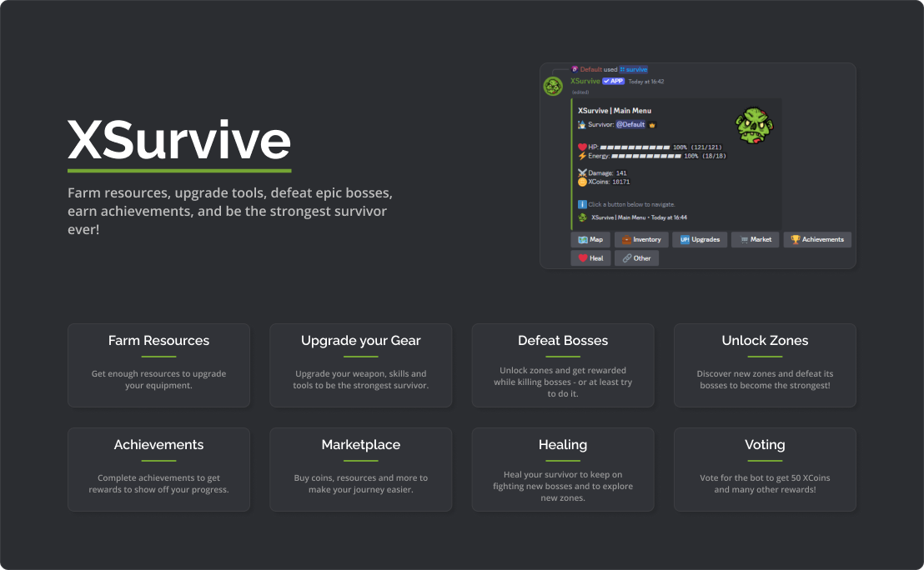Open the Inventory button

pyautogui.click(x=641, y=239)
